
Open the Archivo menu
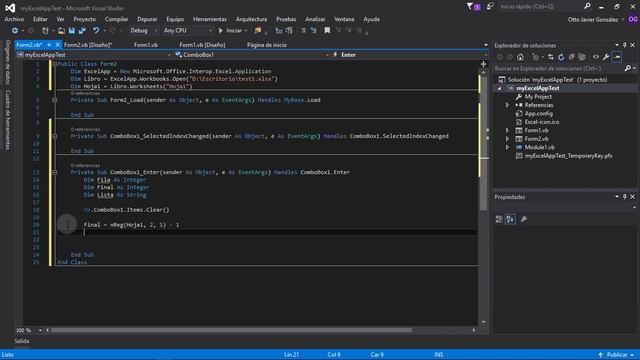coord(14,19)
